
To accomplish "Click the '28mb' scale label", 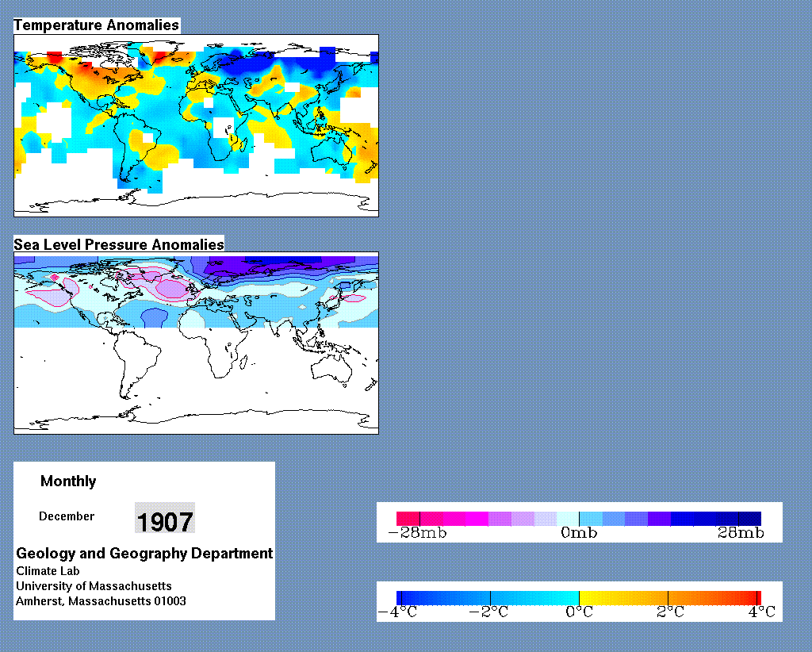I will pos(741,533).
